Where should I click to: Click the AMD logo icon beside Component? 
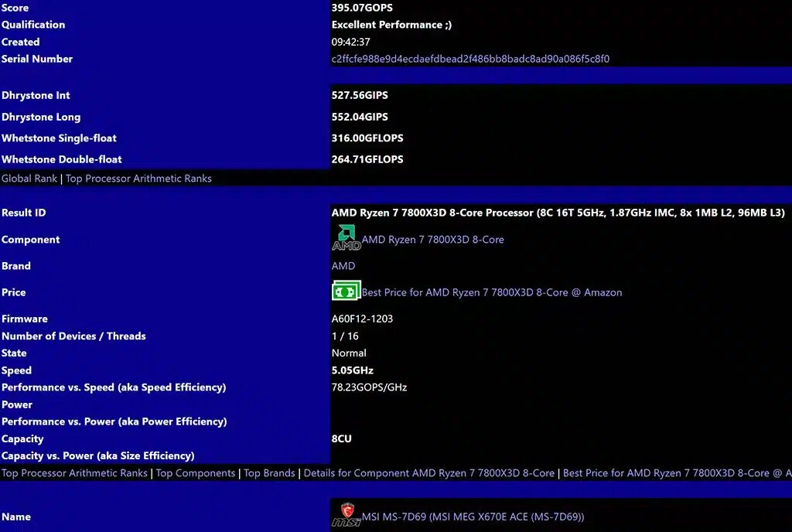346,238
